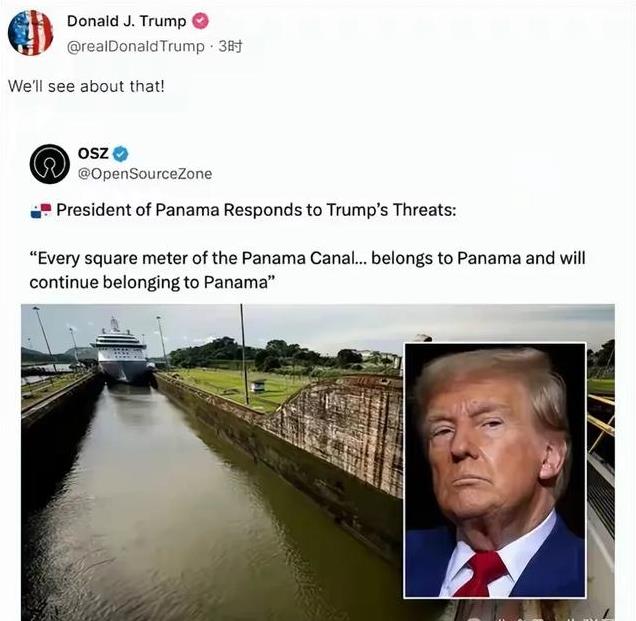Click the cruise ship in the canal photo
Screen dimensions: 636x621
click(120, 353)
